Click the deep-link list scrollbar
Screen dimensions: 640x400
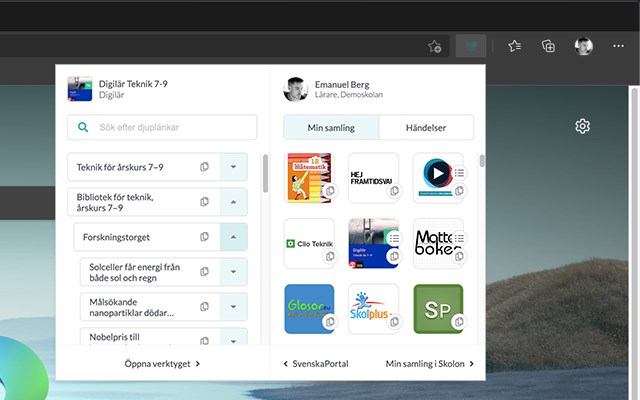coord(265,173)
